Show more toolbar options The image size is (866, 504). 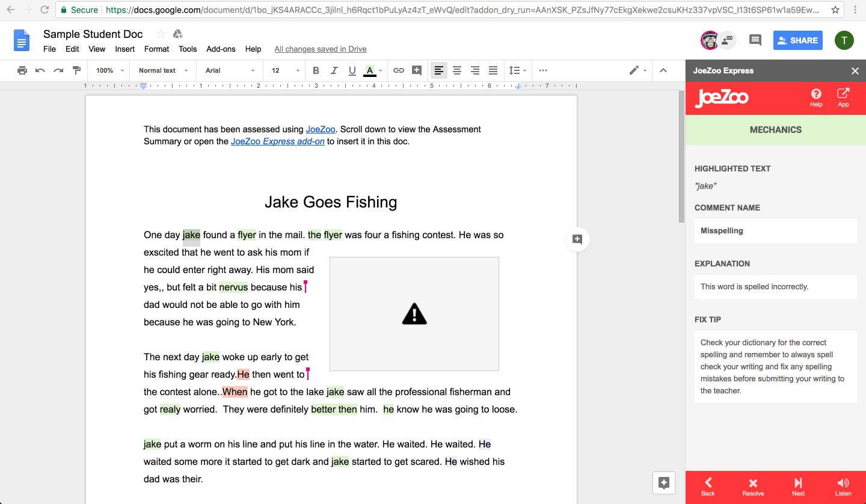[543, 70]
